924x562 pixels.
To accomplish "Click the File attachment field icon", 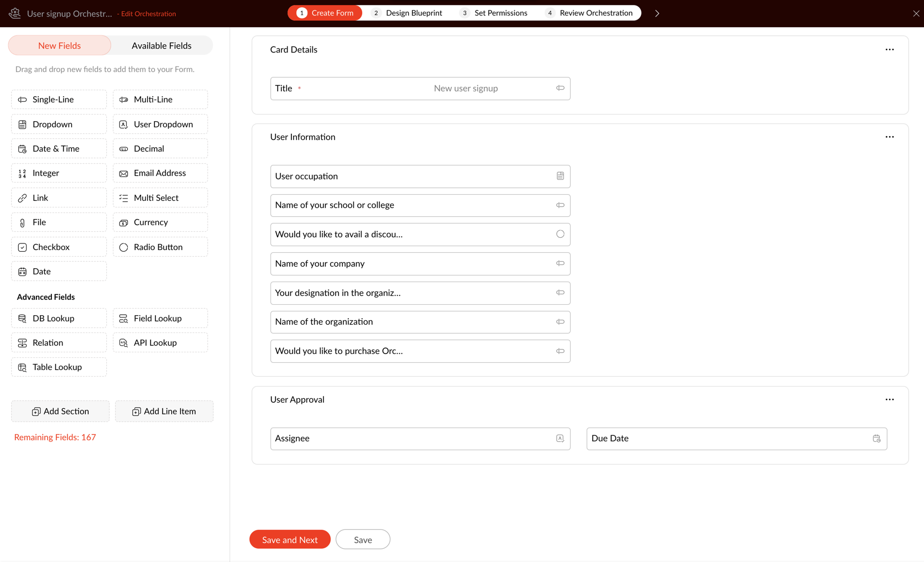I will (22, 222).
